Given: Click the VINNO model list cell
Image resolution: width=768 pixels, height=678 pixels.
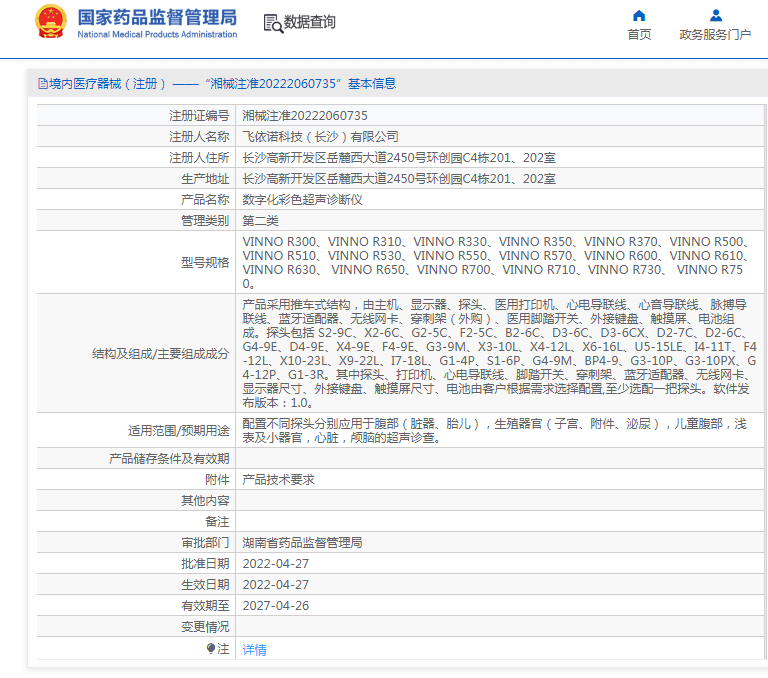Looking at the screenshot, I should [x=500, y=262].
